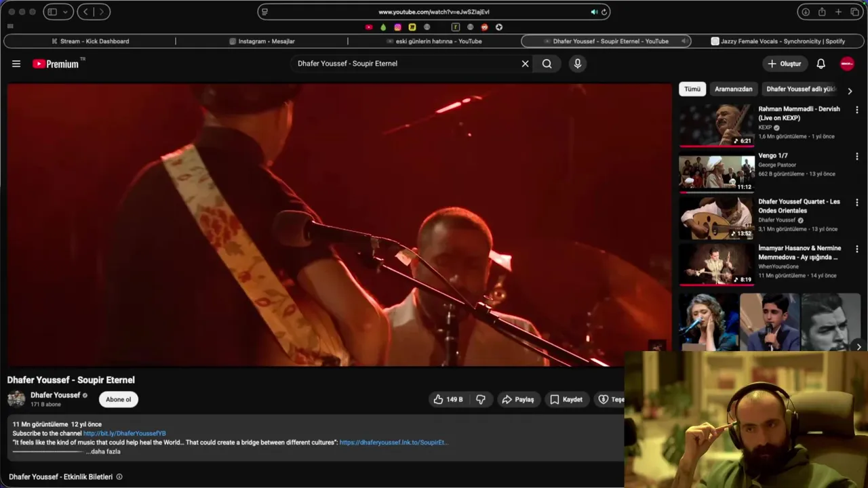Screen dimensions: 868x488
Task: Dislike the Soupir Eternel video
Action: [x=481, y=399]
